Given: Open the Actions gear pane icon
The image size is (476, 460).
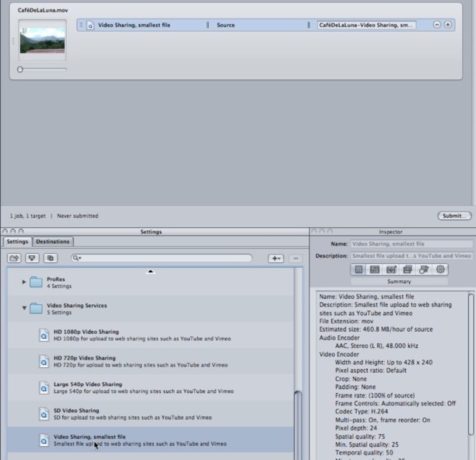Looking at the screenshot, I should pyautogui.click(x=440, y=269).
